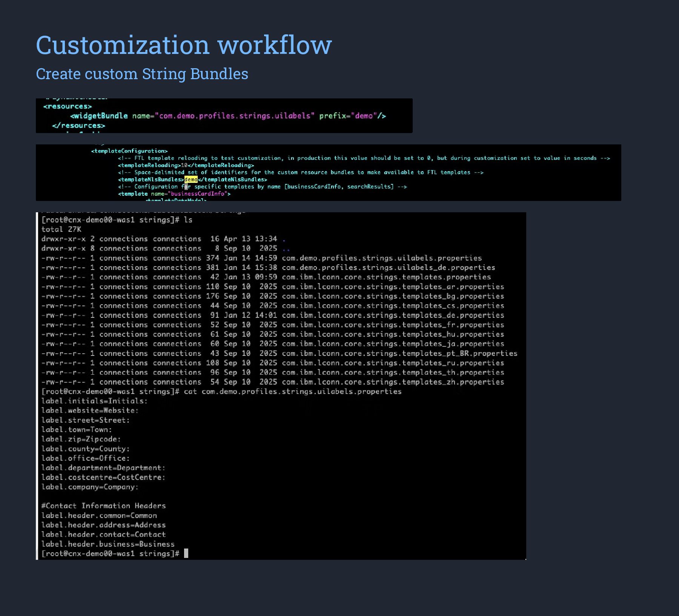
Task: Click the templateReloading value line
Action: 186,165
